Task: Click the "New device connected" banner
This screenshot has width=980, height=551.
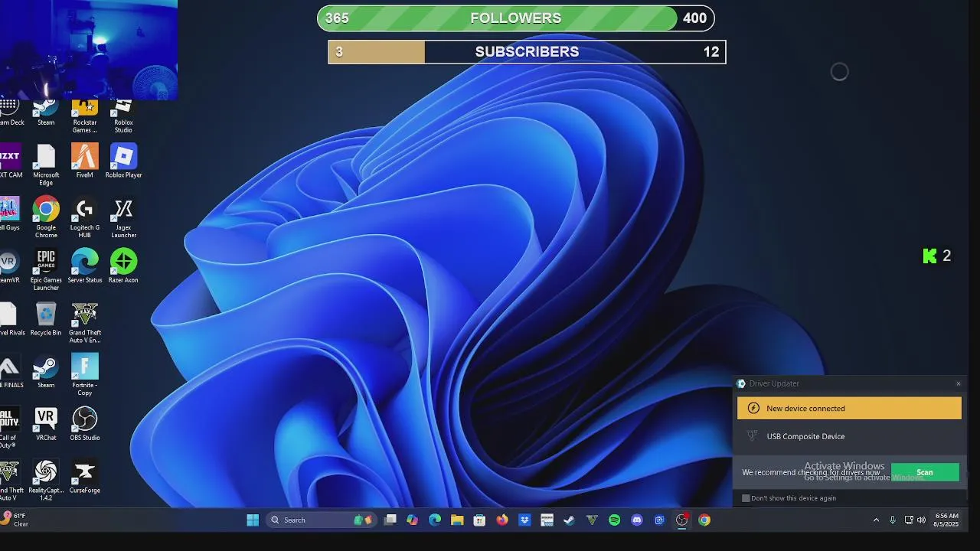Action: tap(849, 408)
